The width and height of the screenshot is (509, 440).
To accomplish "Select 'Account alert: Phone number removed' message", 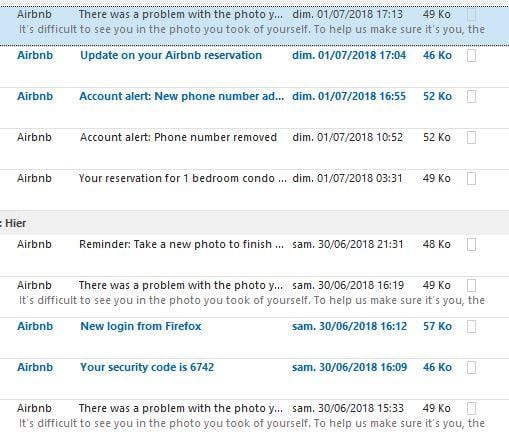I will click(254, 149).
